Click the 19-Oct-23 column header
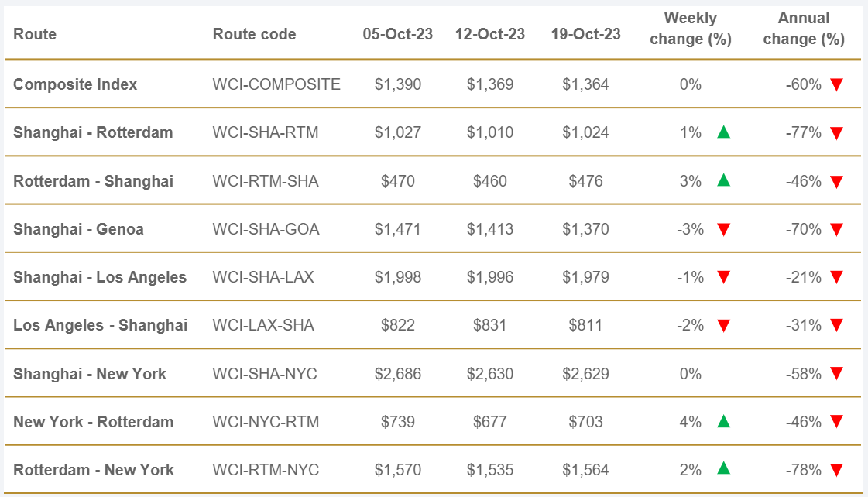 585,34
